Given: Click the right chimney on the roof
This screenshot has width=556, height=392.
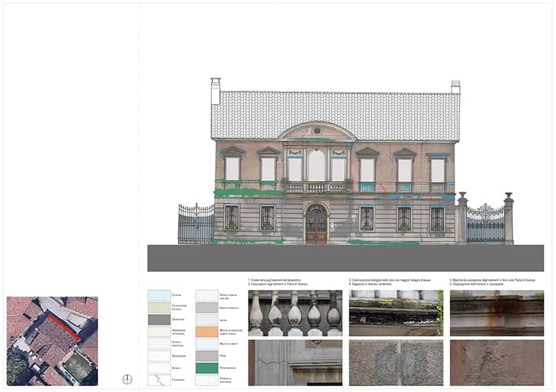Looking at the screenshot, I should click(x=455, y=87).
